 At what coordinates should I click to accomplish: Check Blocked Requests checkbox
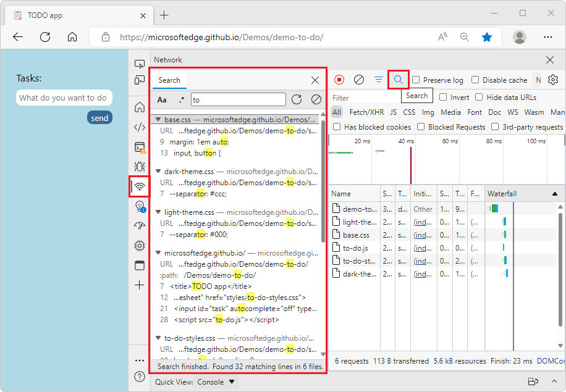pos(421,127)
